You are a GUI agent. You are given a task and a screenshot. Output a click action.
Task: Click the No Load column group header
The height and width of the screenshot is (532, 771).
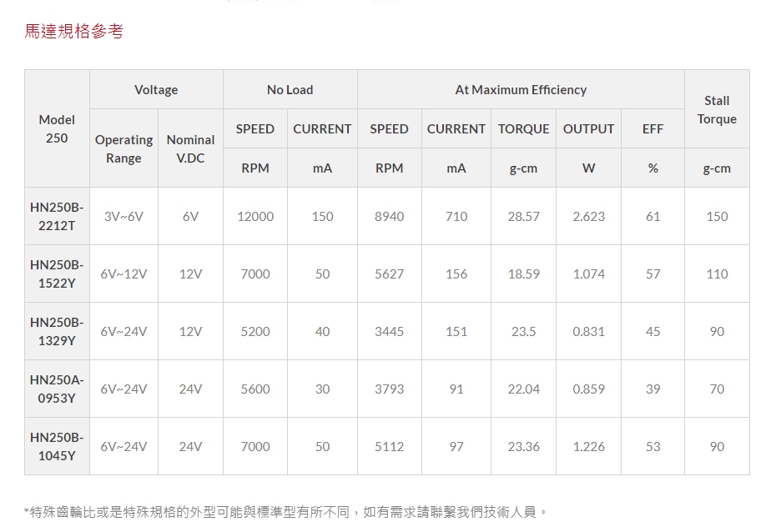(290, 89)
